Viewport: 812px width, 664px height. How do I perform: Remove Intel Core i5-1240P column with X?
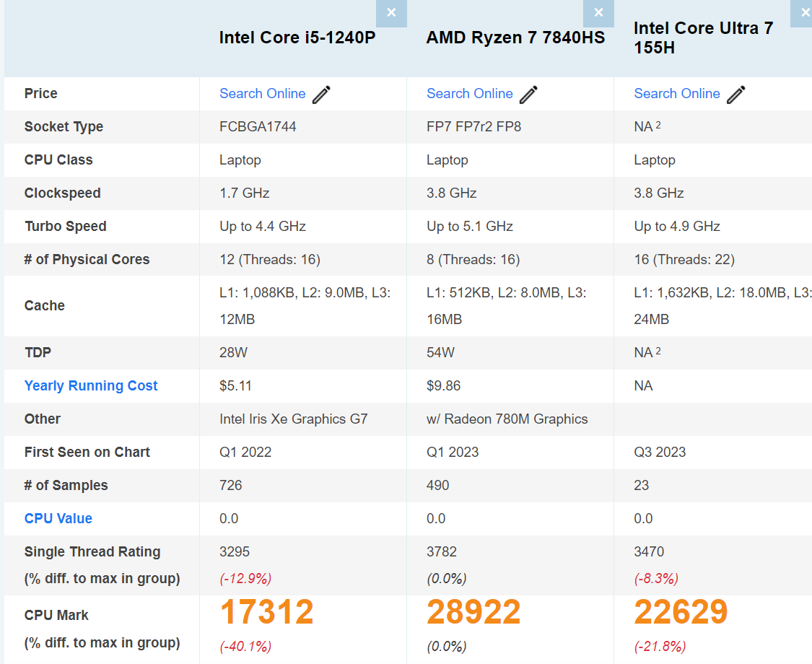click(391, 13)
